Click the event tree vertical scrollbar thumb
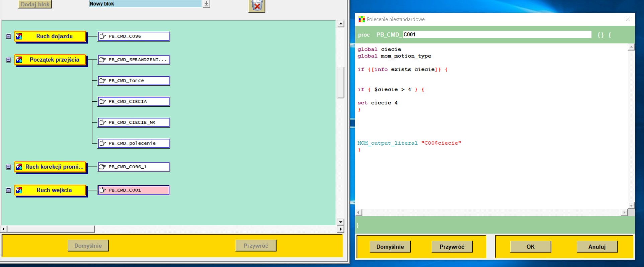This screenshot has height=267, width=644. [341, 83]
